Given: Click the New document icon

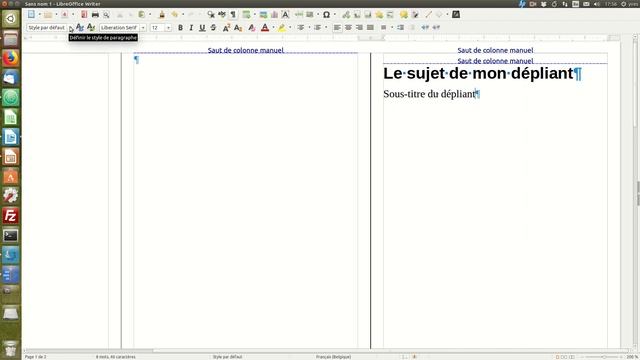Looking at the screenshot, I should tap(31, 15).
